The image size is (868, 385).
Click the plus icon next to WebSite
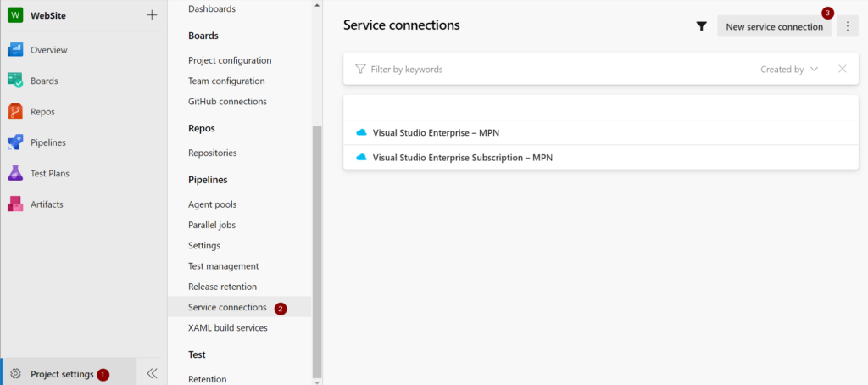[152, 14]
